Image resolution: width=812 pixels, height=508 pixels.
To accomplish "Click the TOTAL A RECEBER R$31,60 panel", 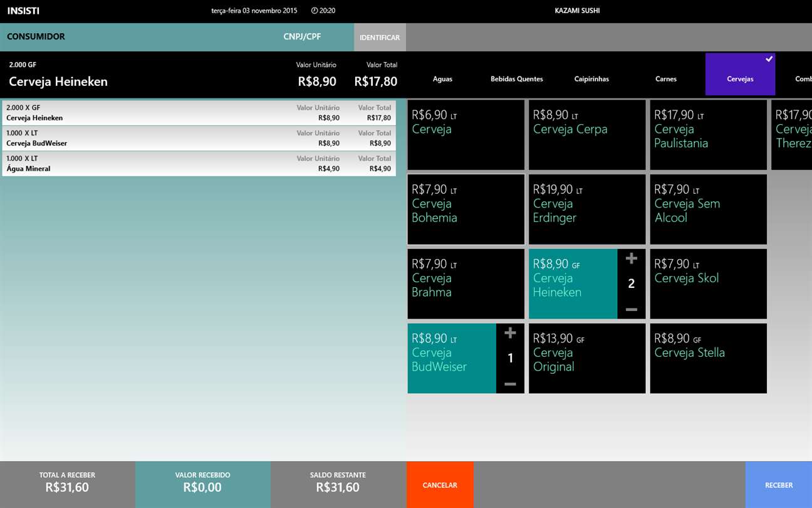I will pos(67,485).
